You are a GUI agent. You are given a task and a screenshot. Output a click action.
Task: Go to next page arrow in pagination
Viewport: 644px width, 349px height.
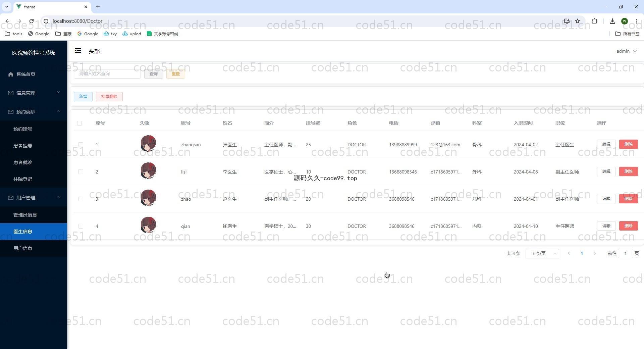(x=595, y=253)
